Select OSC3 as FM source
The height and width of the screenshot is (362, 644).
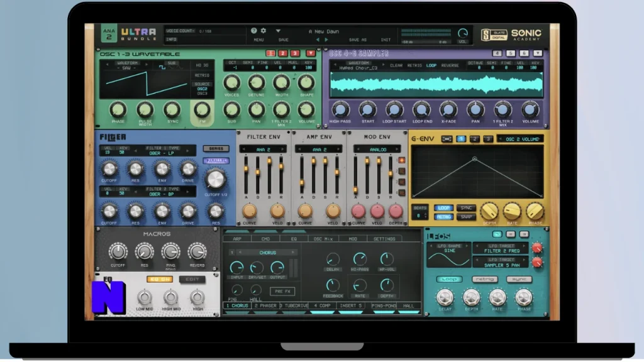(x=202, y=94)
